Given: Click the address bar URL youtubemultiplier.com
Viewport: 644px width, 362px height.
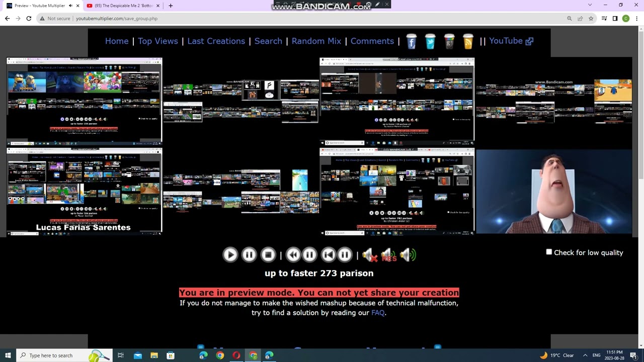Looking at the screenshot, I should point(117,19).
